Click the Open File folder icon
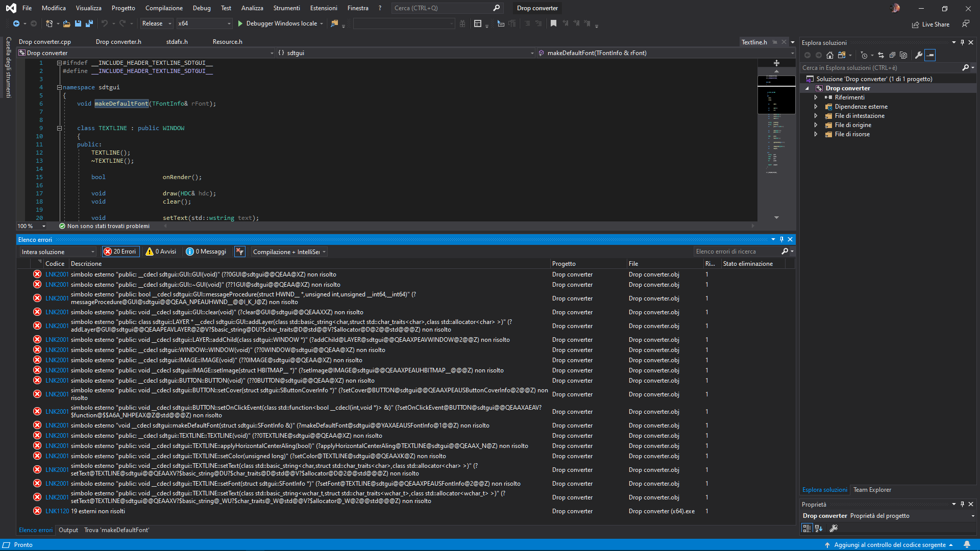 pos(67,23)
